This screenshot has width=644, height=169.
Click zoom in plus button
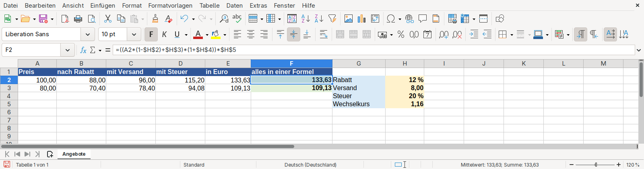pyautogui.click(x=619, y=165)
